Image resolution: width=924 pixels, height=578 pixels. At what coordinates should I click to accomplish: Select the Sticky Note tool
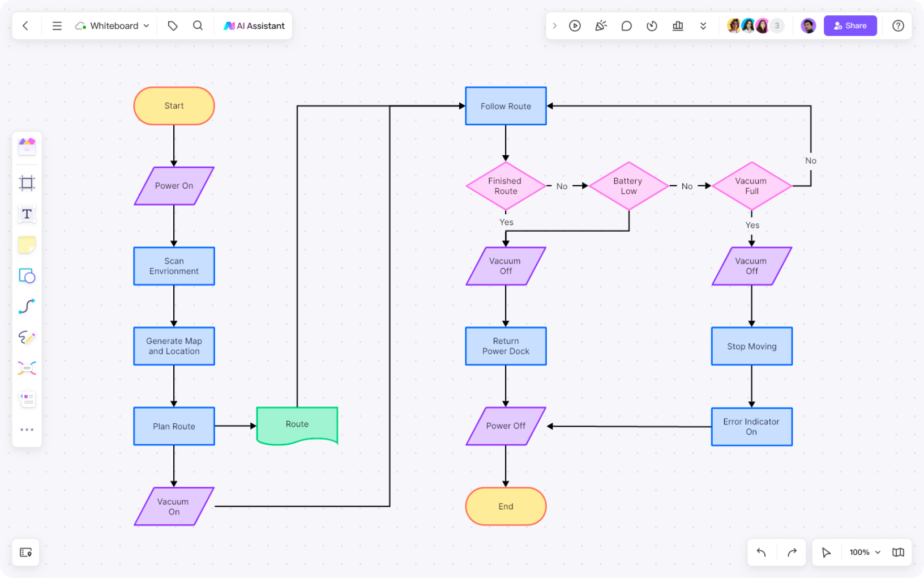(x=27, y=245)
